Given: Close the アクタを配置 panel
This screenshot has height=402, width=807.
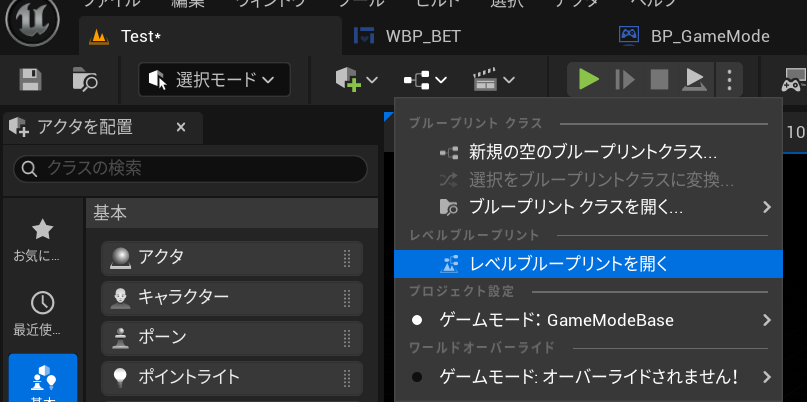Looking at the screenshot, I should click(x=181, y=127).
